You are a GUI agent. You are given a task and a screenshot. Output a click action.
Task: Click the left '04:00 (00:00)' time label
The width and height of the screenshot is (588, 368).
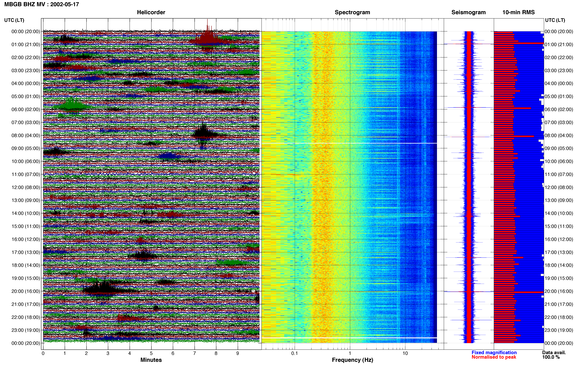(26, 83)
